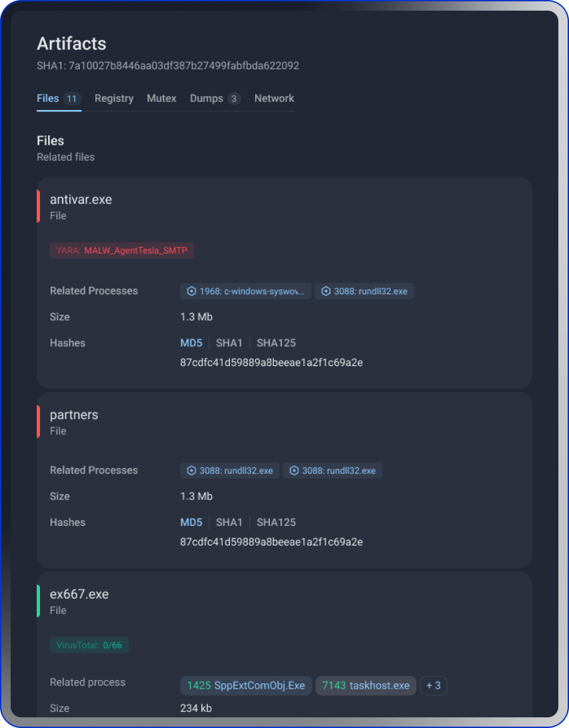Click the antivar.exe file card title

tap(81, 199)
